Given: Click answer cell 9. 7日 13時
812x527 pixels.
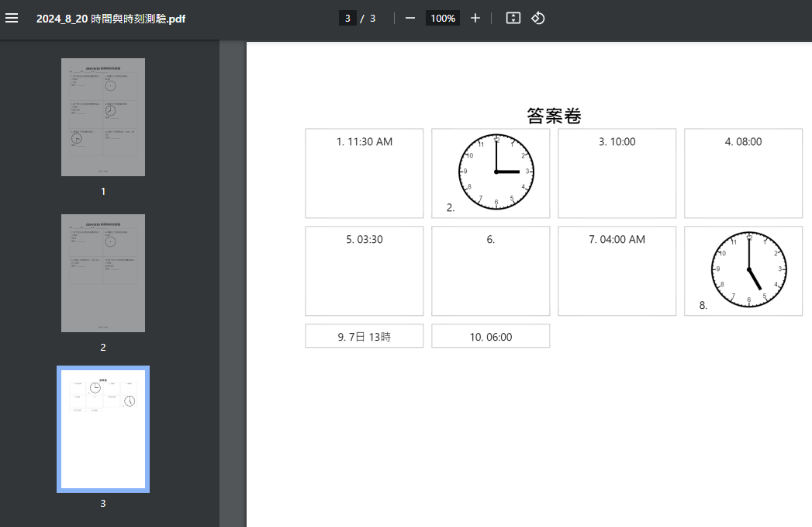Looking at the screenshot, I should click(364, 336).
